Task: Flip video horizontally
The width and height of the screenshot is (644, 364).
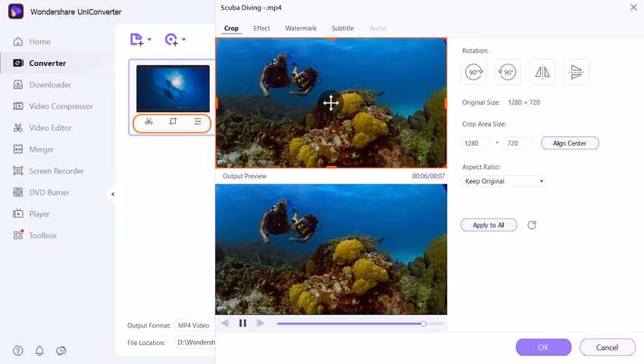Action: 542,72
